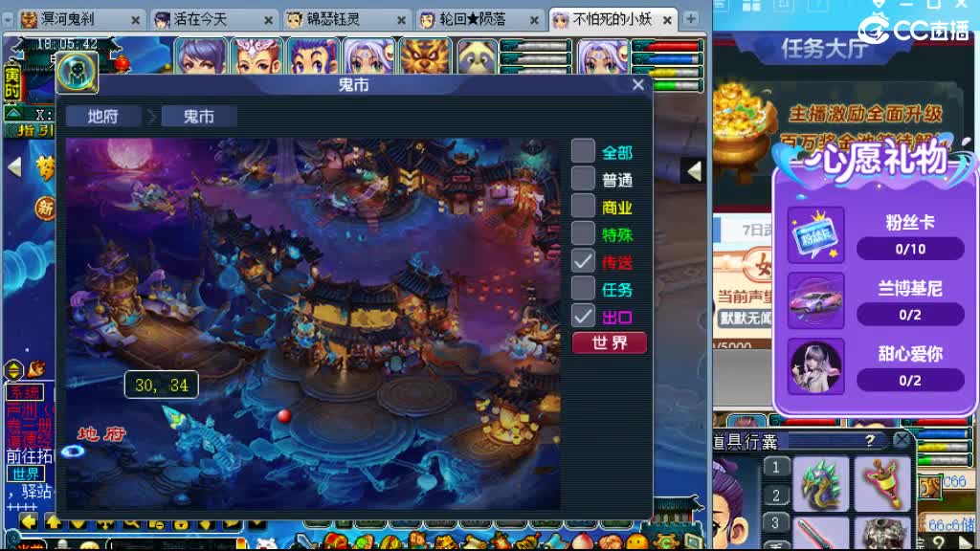Select the grey fur armor item
Image resolution: width=980 pixels, height=551 pixels.
tap(881, 534)
